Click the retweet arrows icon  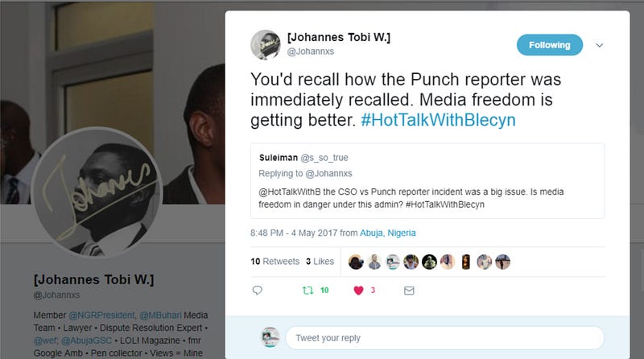point(308,291)
